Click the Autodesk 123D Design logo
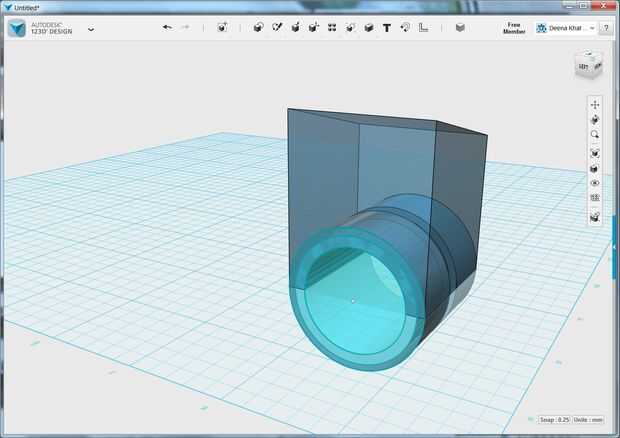This screenshot has width=620, height=438. click(17, 28)
